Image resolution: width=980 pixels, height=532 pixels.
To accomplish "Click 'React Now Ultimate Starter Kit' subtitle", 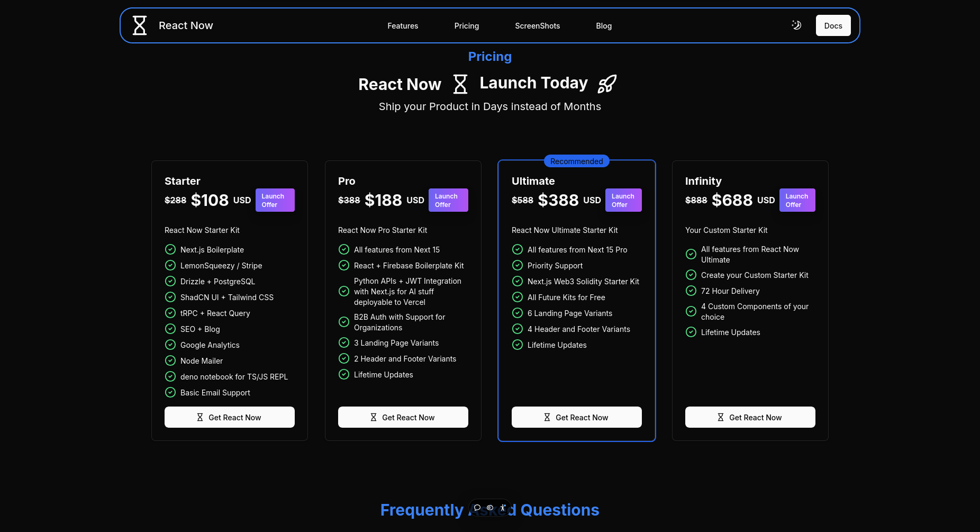I will 565,230.
